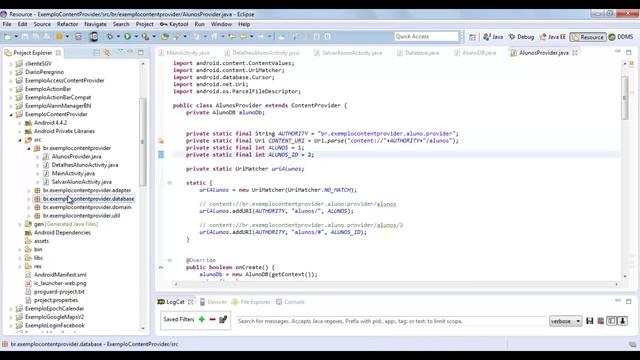This screenshot has height=360, width=640.
Task: Collapse the src folder node
Action: point(20,140)
